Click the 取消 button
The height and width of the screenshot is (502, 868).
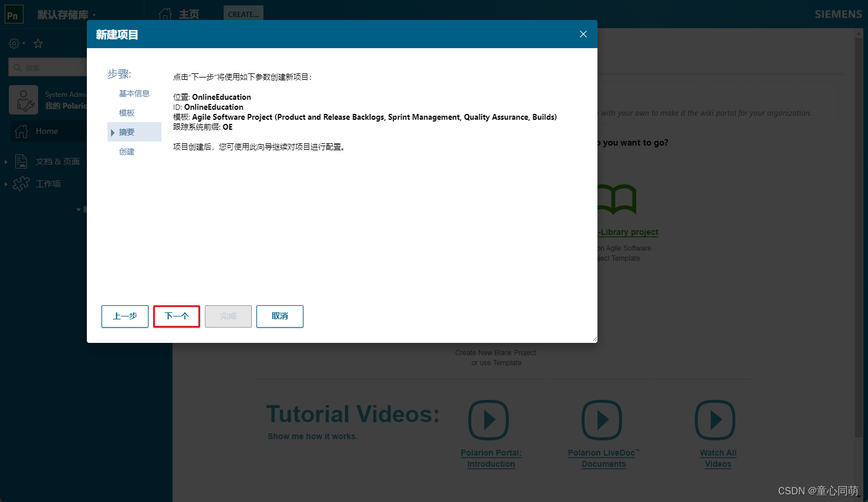280,316
